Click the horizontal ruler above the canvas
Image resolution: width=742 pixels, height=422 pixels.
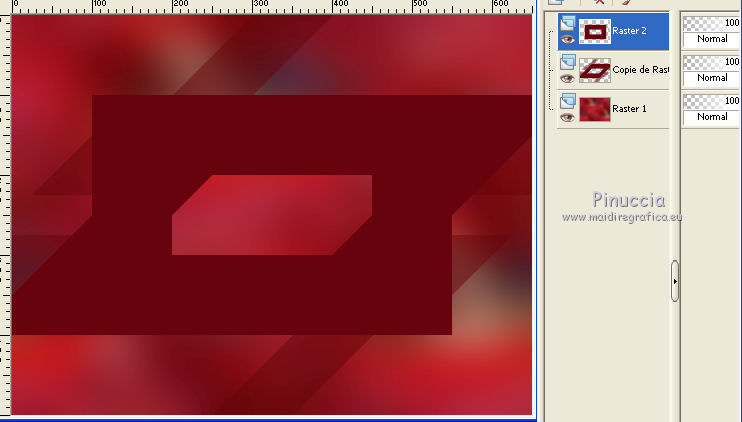(272, 6)
